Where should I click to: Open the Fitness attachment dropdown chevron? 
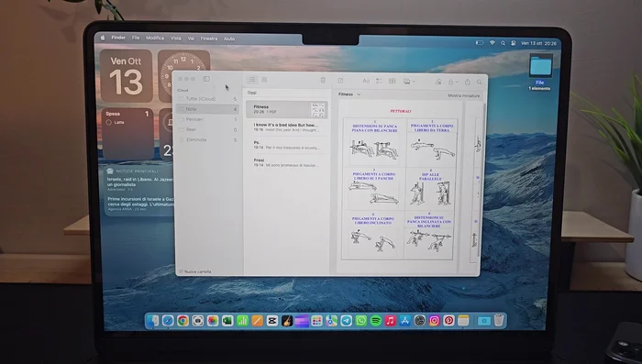point(359,94)
